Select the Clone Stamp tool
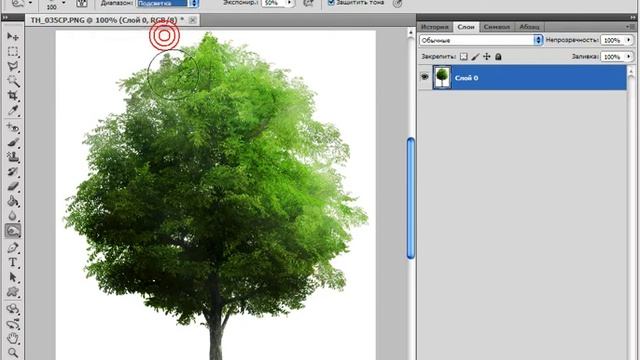 tap(13, 157)
